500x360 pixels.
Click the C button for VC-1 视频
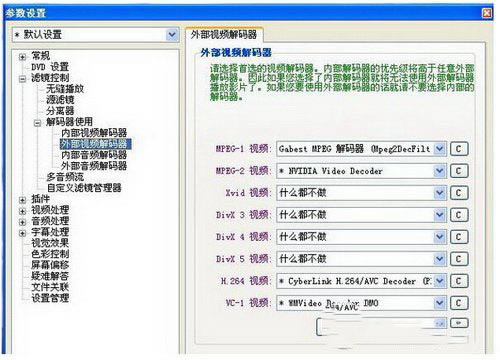coord(459,303)
